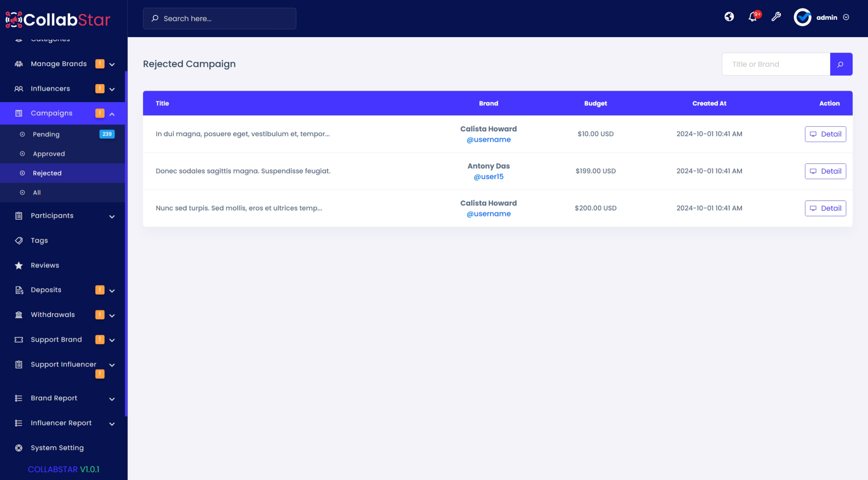The width and height of the screenshot is (868, 480).
Task: Expand the Deposits menu chevron
Action: 112,291
